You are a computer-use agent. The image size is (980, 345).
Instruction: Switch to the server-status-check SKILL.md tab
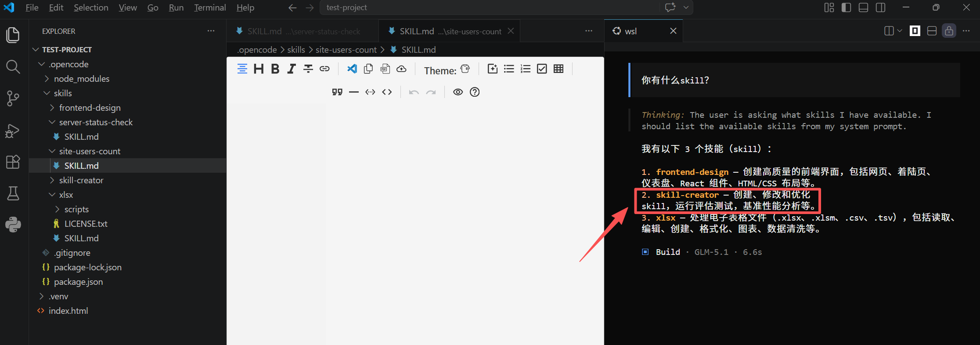pyautogui.click(x=303, y=31)
